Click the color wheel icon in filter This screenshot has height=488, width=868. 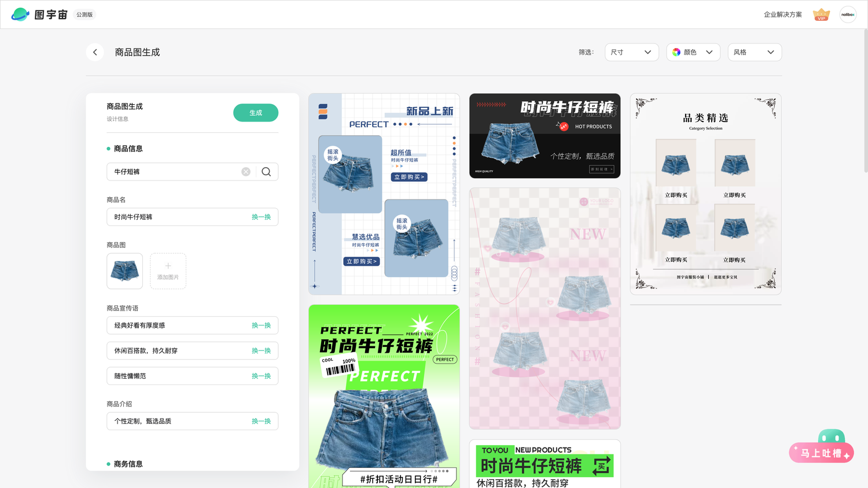[x=676, y=52]
